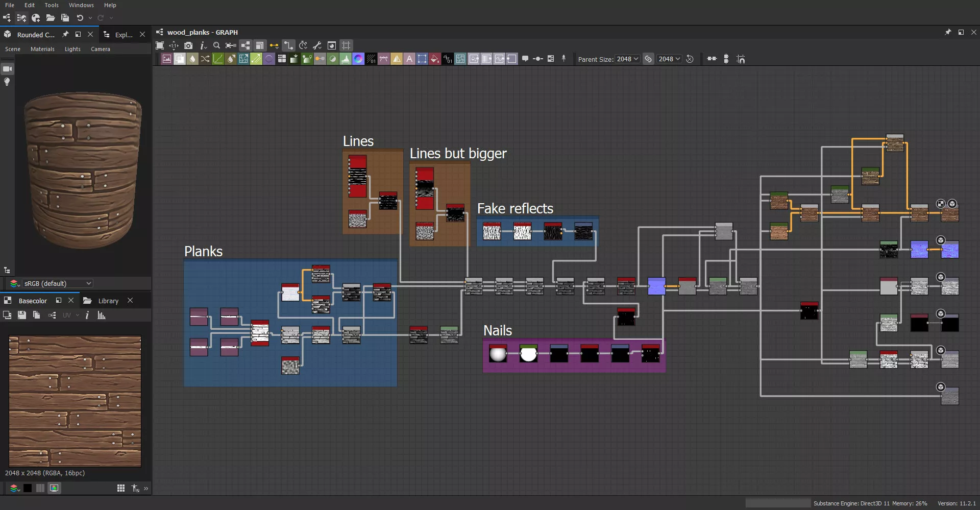Add a Levels node from the toolbar
Viewport: 980px width, 510px height.
(346, 59)
